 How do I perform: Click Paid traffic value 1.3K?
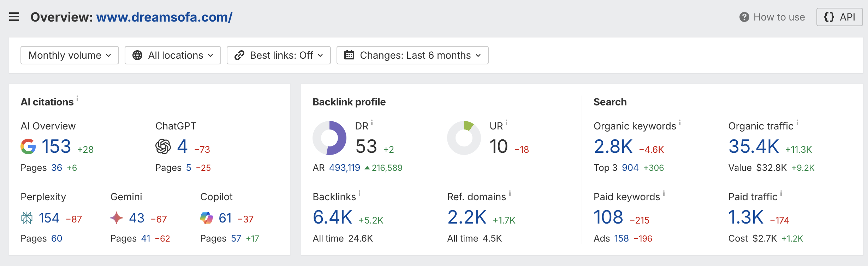coord(746,217)
